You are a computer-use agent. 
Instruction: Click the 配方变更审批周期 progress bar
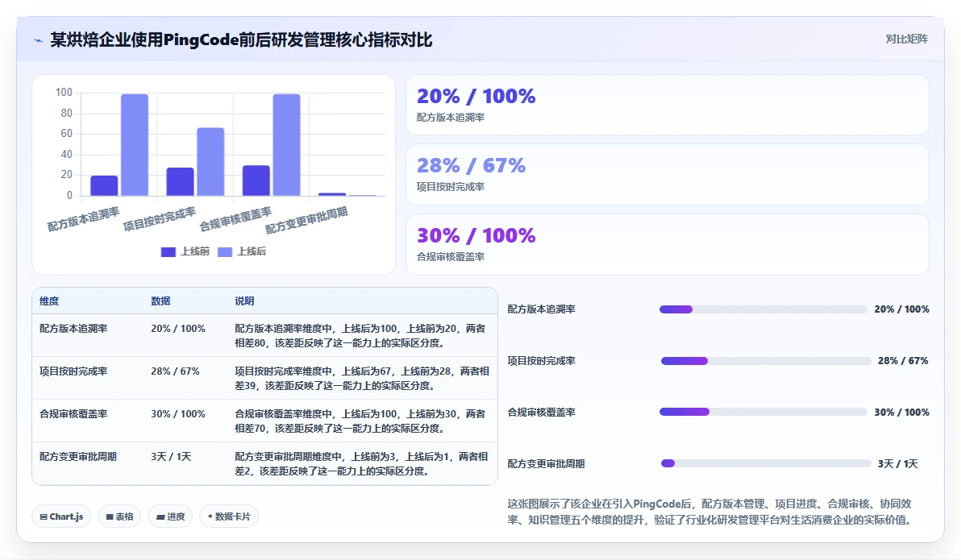click(x=766, y=463)
